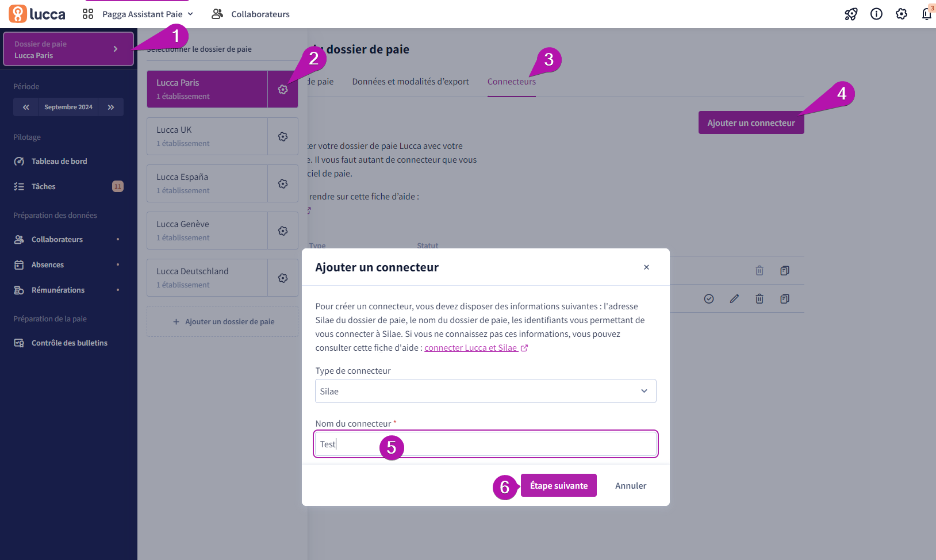The height and width of the screenshot is (560, 936).
Task: Focus the Nom du connecteur input field
Action: click(x=486, y=444)
